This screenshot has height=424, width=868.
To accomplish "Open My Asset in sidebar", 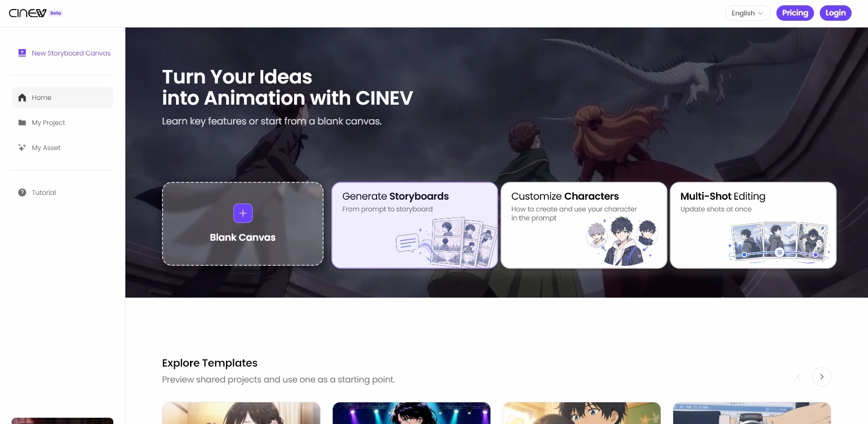I will [x=63, y=148].
